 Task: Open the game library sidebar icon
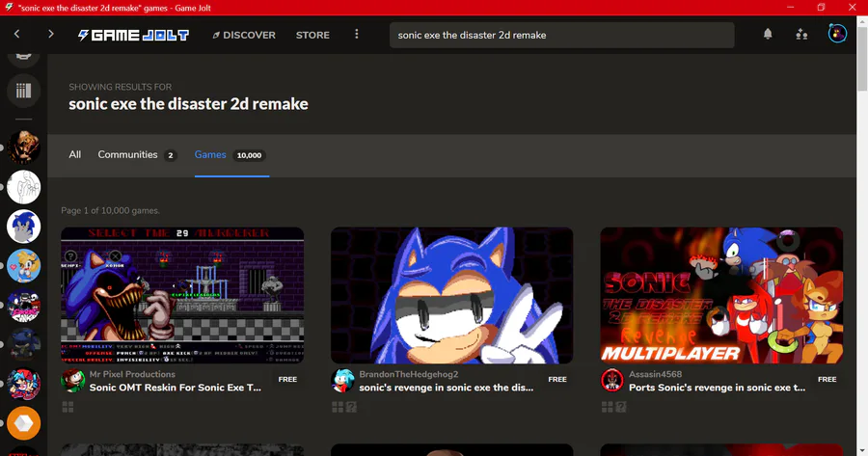pyautogui.click(x=23, y=91)
